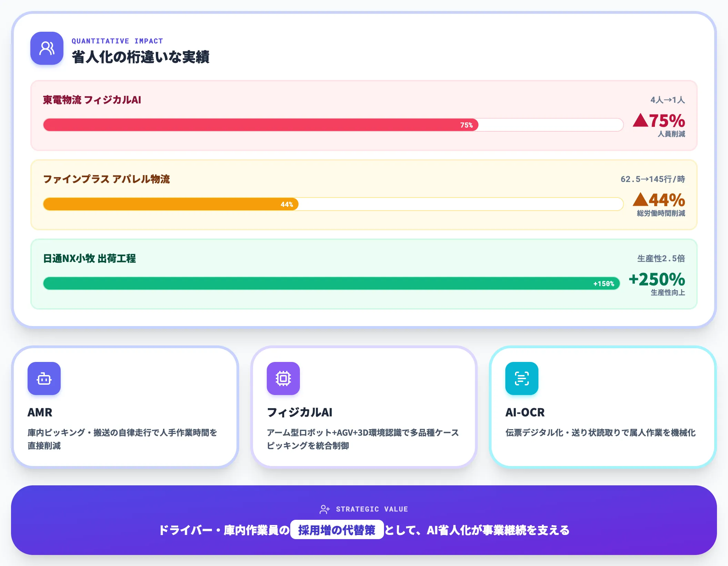Click the AMR description about 庫内ピッキング
Screen dimensions: 728x566
pyautogui.click(x=122, y=439)
